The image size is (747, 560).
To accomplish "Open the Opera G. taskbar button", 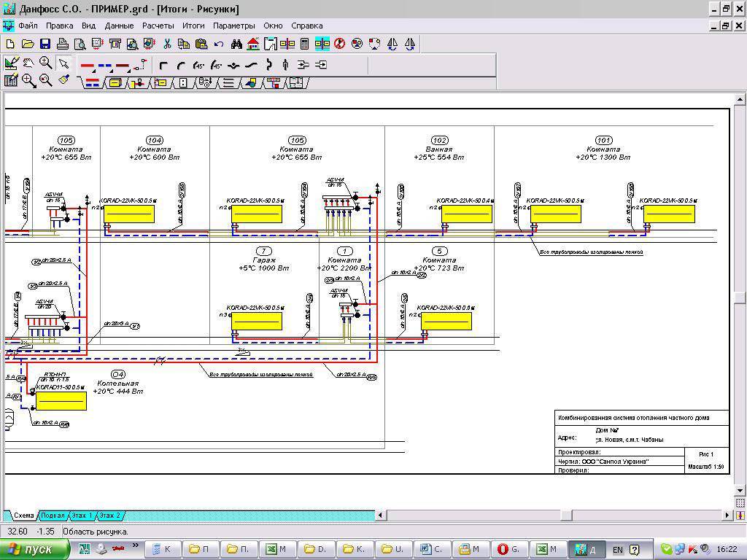I will 508,550.
